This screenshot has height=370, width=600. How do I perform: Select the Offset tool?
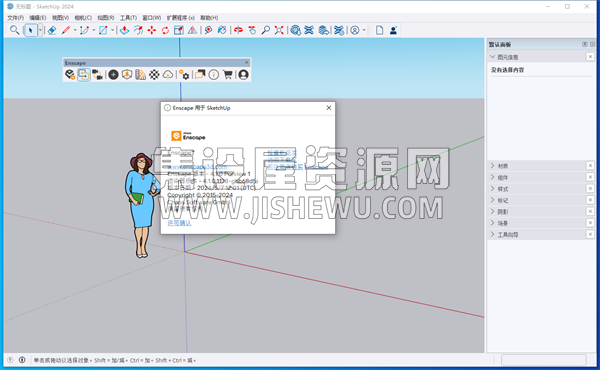[138, 30]
